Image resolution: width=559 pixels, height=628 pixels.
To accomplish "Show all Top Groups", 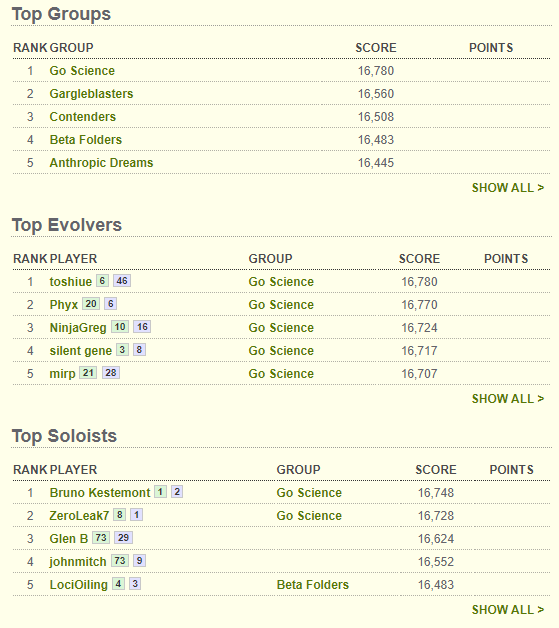I will [508, 187].
